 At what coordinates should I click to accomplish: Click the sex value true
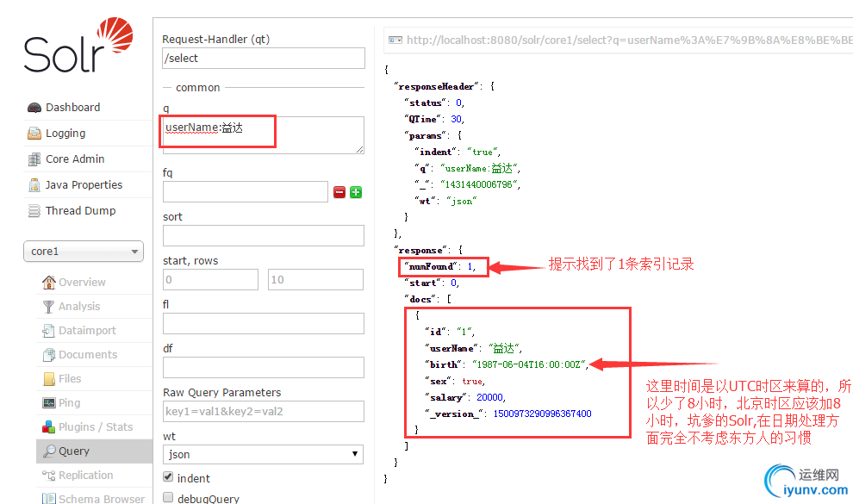point(472,381)
